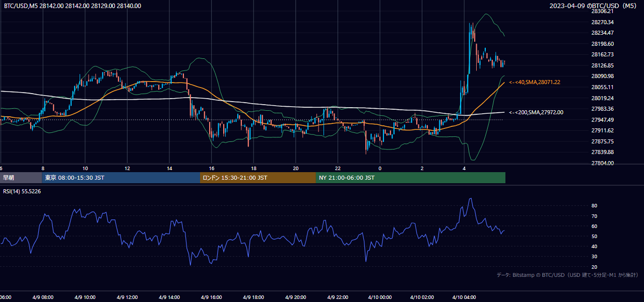Click the 200,SMA,27972.00 label
This screenshot has width=644, height=302.
[536, 113]
